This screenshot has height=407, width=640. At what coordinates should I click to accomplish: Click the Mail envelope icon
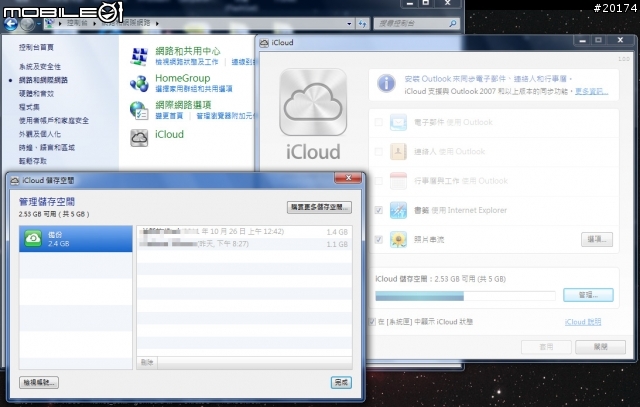[398, 122]
